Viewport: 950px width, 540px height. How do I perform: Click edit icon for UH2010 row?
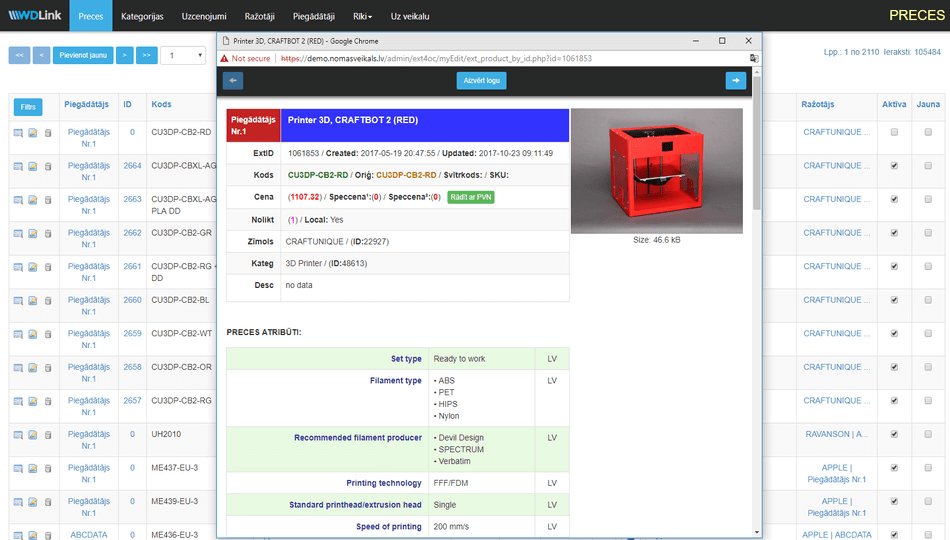[x=32, y=435]
